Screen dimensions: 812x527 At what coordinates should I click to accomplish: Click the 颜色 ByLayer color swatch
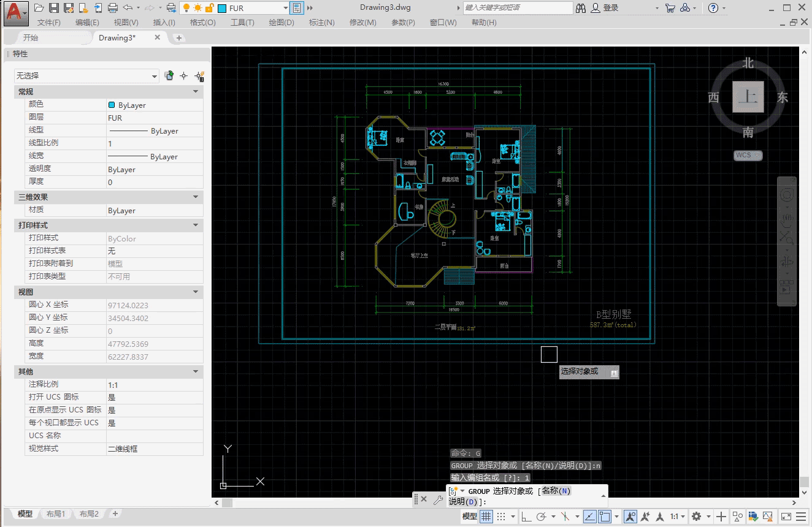pos(112,105)
